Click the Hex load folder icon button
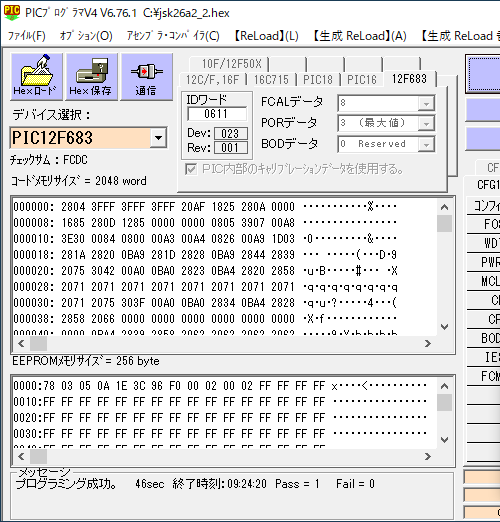 point(37,77)
